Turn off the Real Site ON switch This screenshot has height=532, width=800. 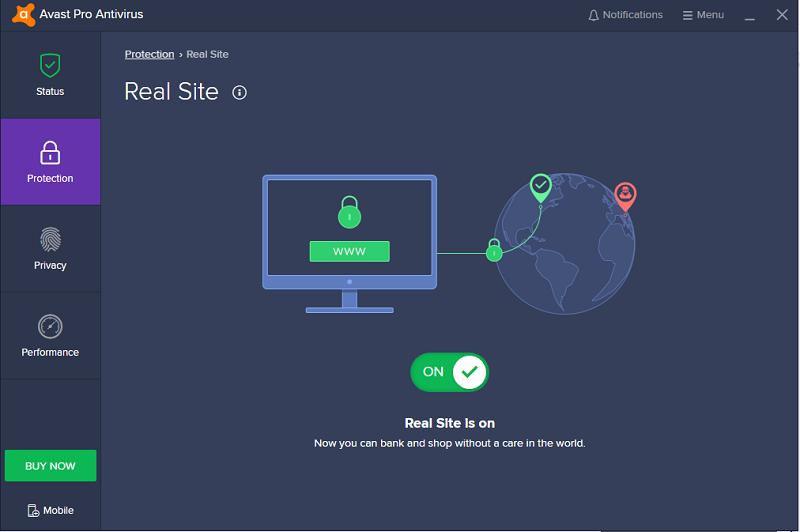click(449, 372)
